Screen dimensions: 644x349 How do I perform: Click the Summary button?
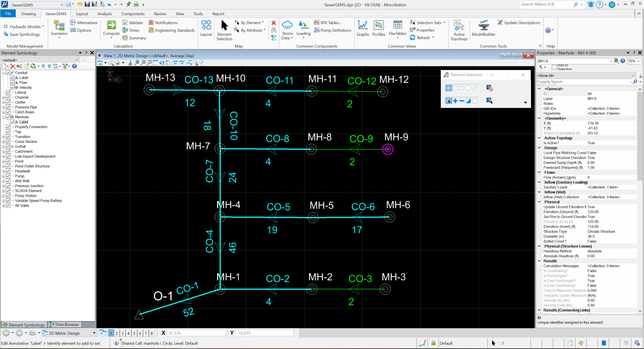click(x=134, y=38)
